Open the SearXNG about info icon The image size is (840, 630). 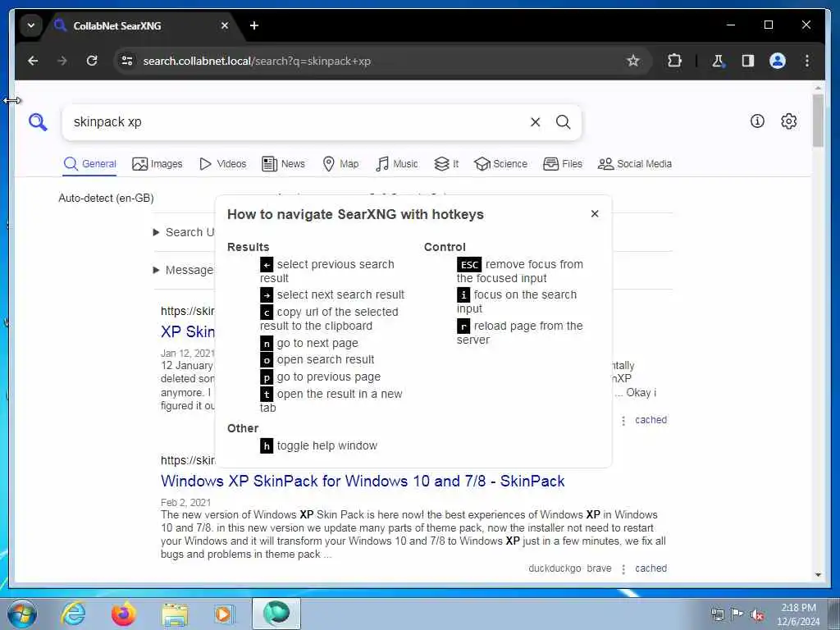pyautogui.click(x=757, y=121)
